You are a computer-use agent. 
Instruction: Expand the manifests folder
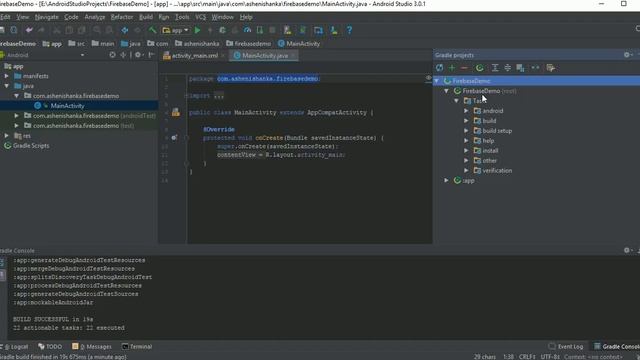7,76
